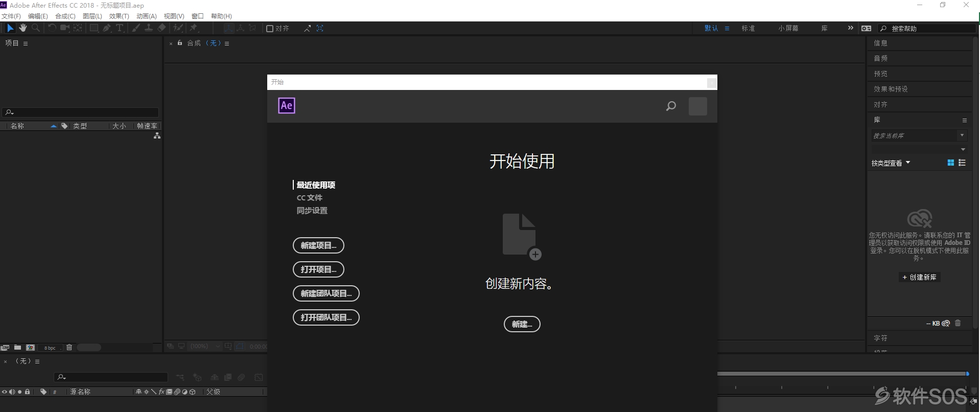
Task: Open the timeline (无) panel menu
Action: pos(37,361)
